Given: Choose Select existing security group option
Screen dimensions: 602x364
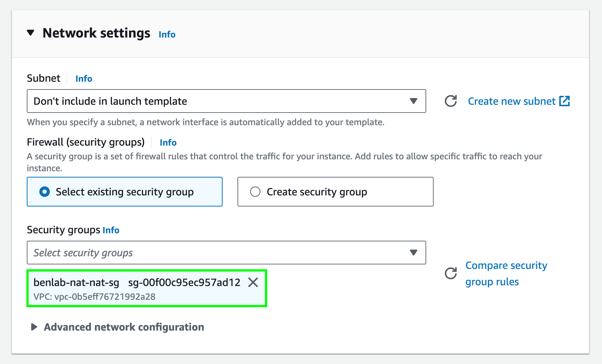Looking at the screenshot, I should pyautogui.click(x=124, y=192).
